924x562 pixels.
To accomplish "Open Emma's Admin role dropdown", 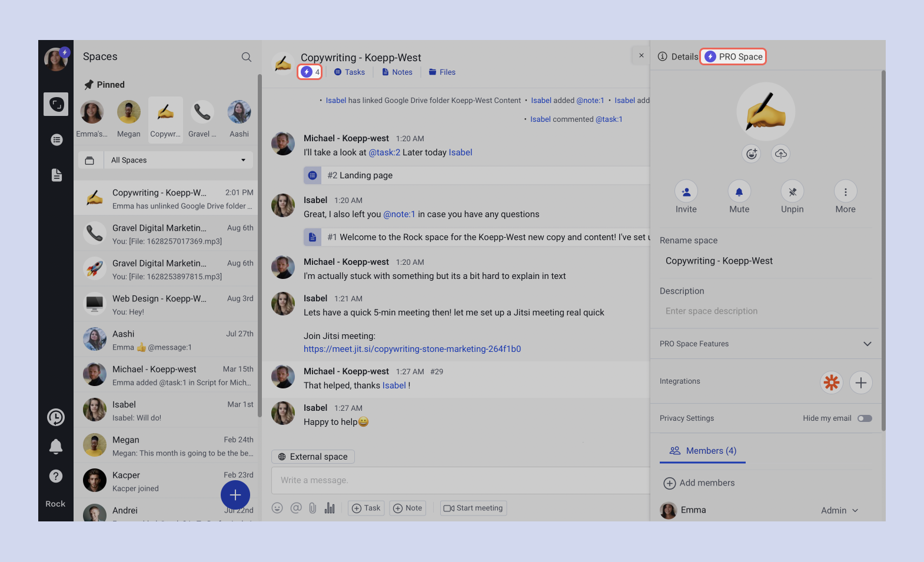I will tap(839, 510).
